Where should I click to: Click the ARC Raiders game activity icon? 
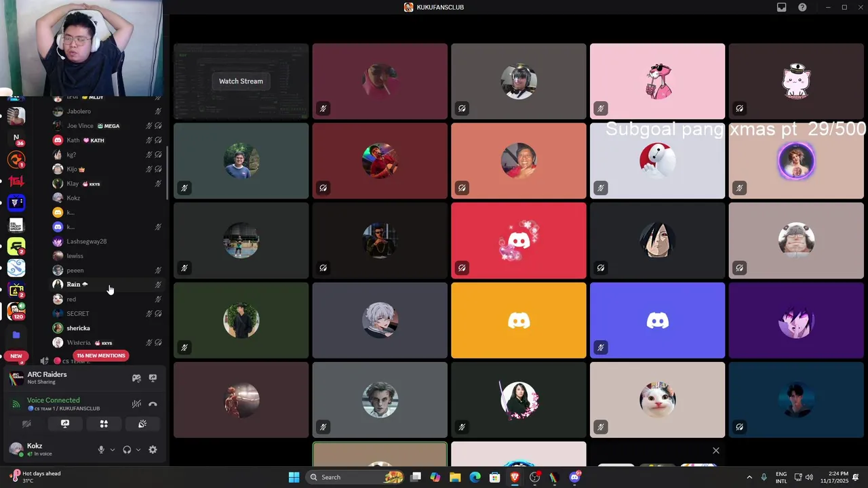[x=16, y=378]
